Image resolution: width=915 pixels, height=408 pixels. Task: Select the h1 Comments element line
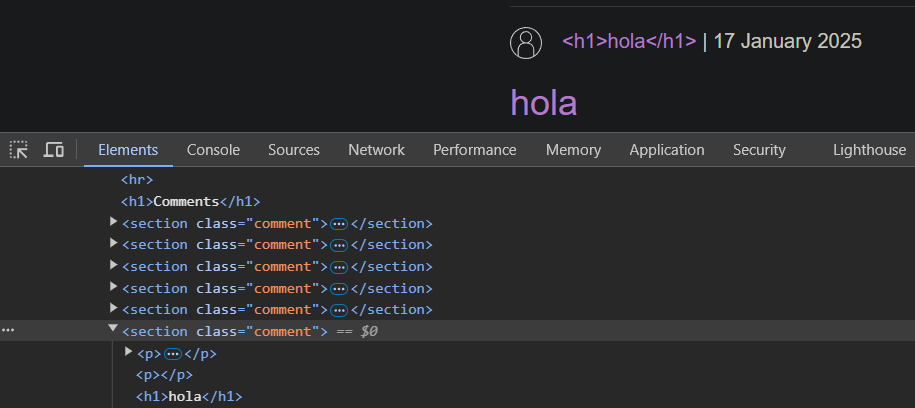tap(190, 202)
